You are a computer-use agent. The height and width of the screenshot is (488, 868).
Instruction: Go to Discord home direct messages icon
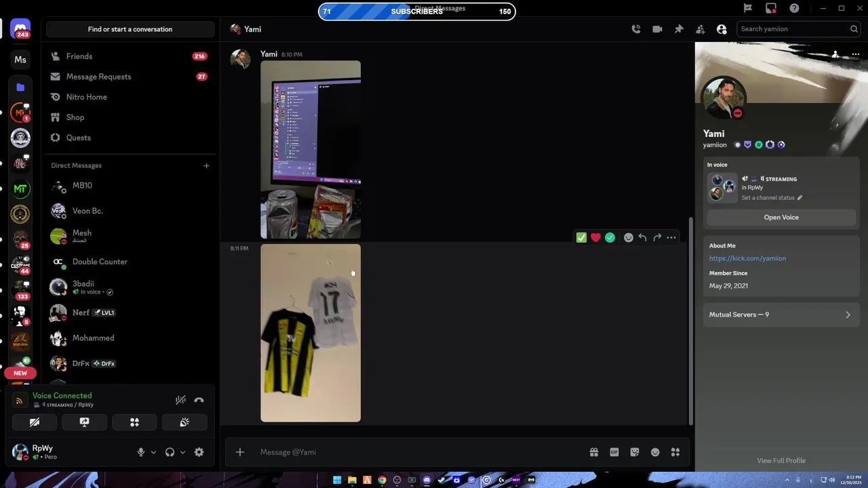click(20, 29)
